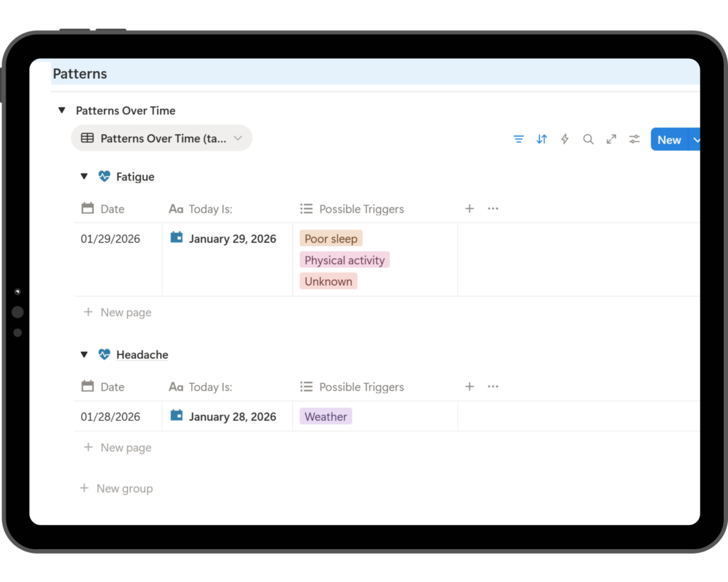Image resolution: width=728 pixels, height=582 pixels.
Task: Open view settings with the sliders icon
Action: pyautogui.click(x=634, y=139)
